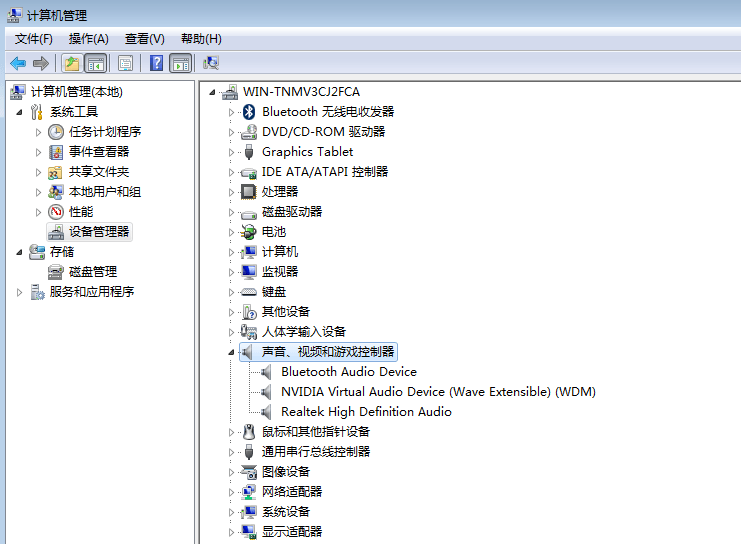Collapse the WIN-TNMV3CJ2FCA root node
The width and height of the screenshot is (741, 544).
tap(212, 92)
